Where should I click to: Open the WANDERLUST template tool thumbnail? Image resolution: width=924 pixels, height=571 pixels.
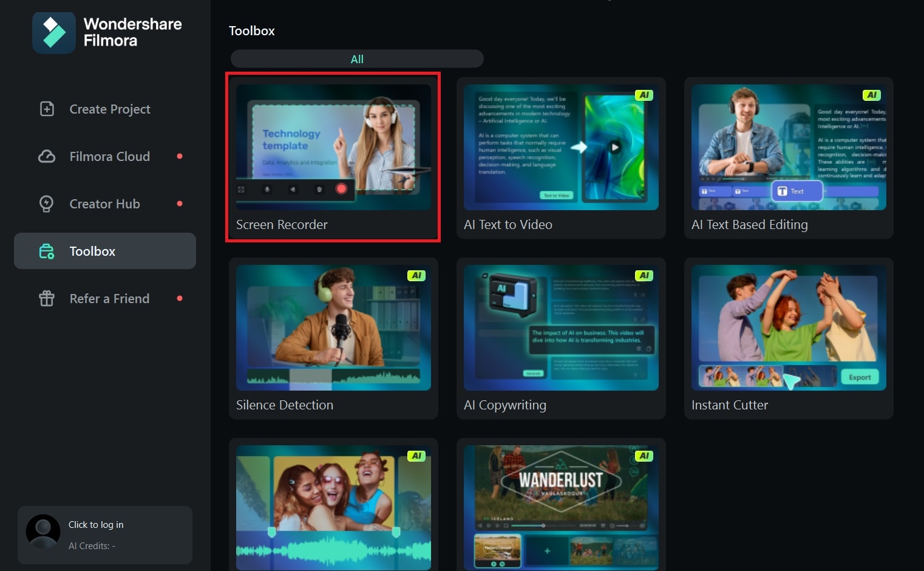pyautogui.click(x=561, y=508)
